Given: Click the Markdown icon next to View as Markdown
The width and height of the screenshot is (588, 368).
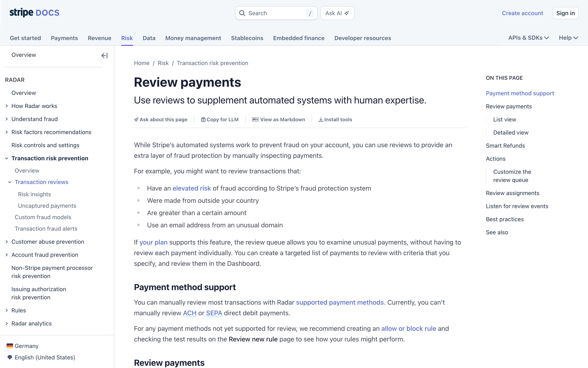Looking at the screenshot, I should pos(255,120).
